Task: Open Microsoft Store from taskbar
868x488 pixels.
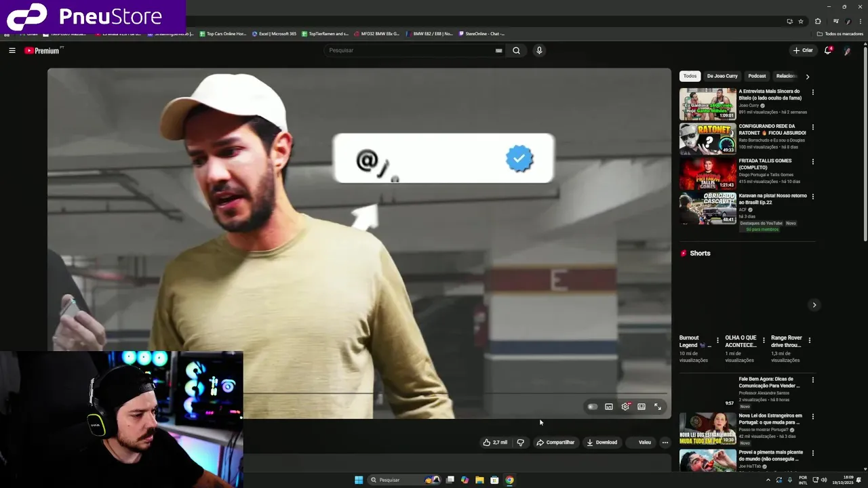Action: coord(494,480)
